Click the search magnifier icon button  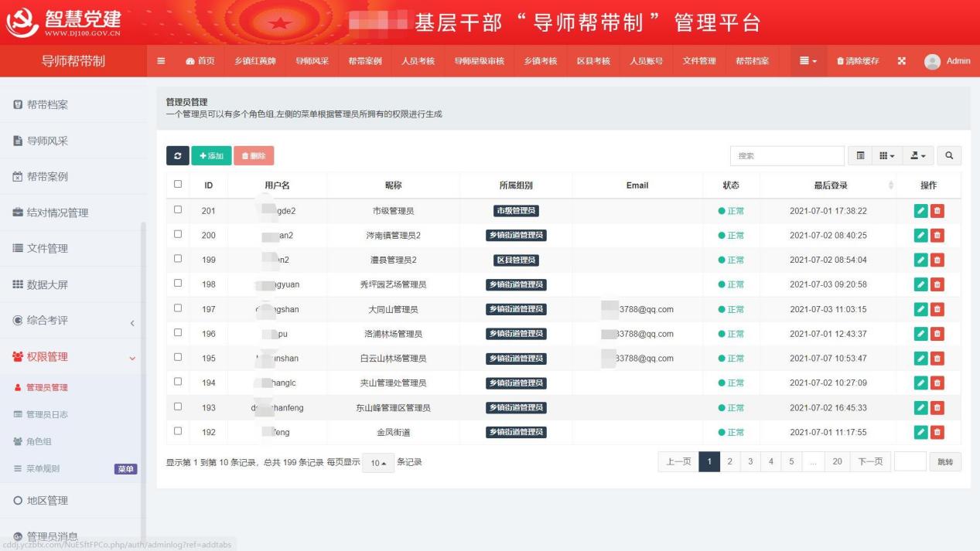(x=949, y=156)
